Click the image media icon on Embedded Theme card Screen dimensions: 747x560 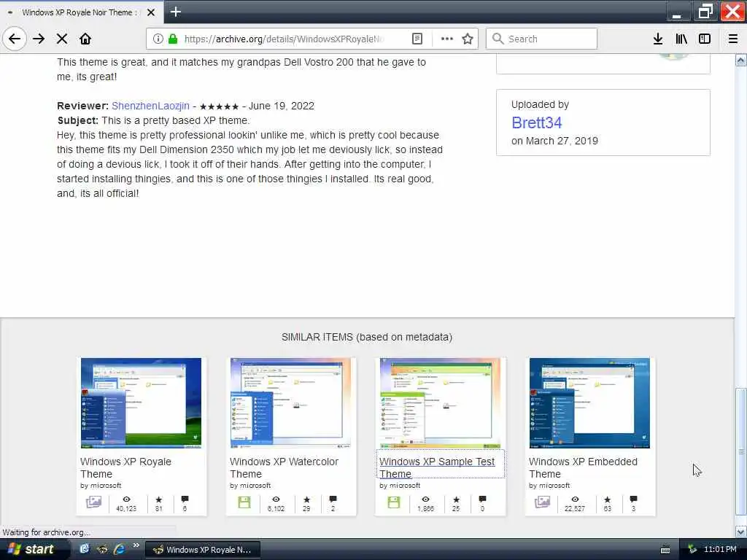click(542, 502)
